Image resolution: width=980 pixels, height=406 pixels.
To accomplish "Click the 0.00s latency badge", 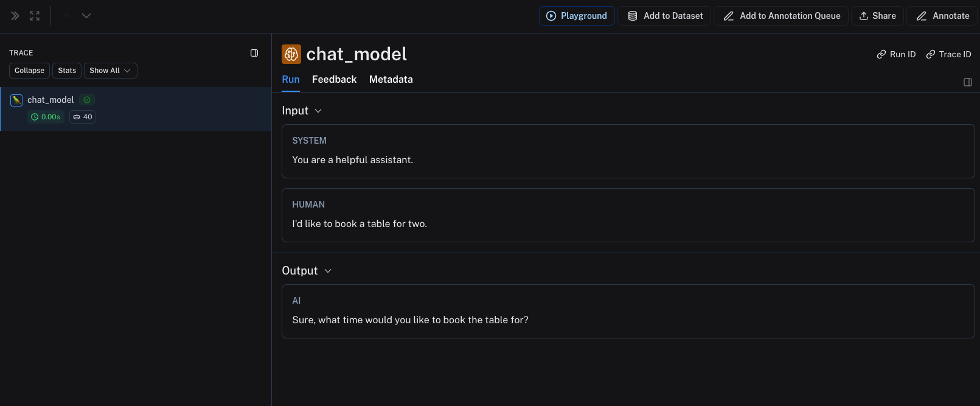I will tap(46, 117).
